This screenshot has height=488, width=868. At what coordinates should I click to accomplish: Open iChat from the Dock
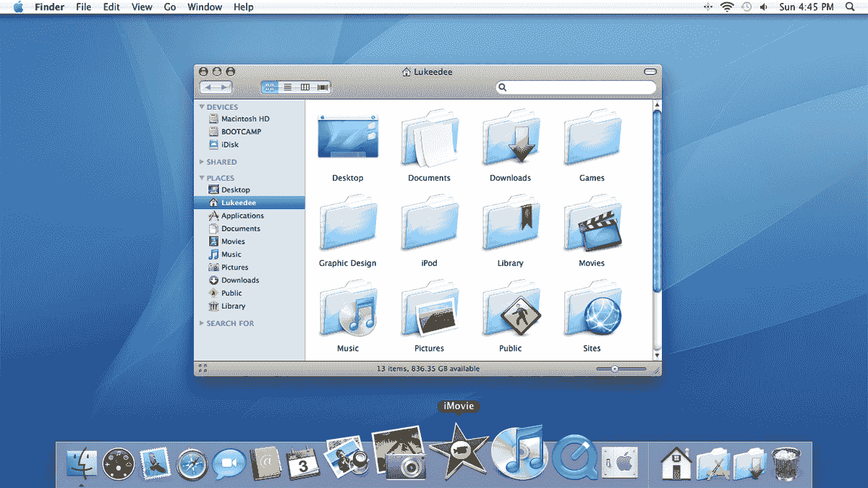click(229, 463)
